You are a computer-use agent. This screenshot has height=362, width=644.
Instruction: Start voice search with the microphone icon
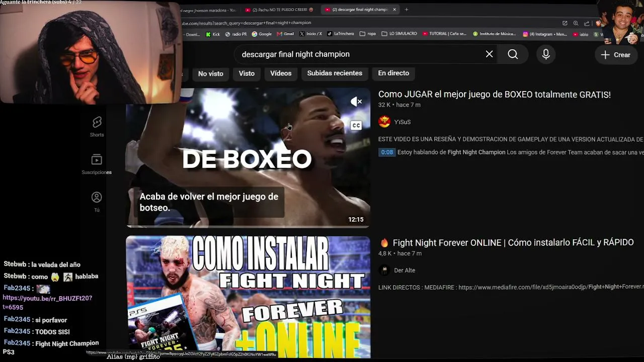546,54
